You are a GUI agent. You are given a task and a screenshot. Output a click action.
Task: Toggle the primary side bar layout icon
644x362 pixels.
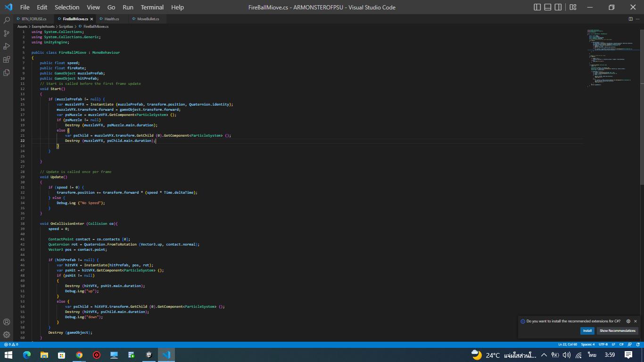pos(537,7)
